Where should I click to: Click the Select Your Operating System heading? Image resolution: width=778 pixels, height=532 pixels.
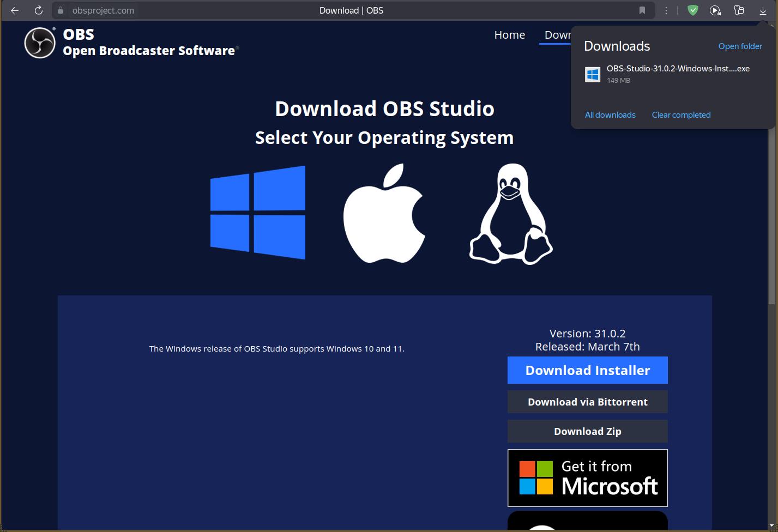pos(384,138)
